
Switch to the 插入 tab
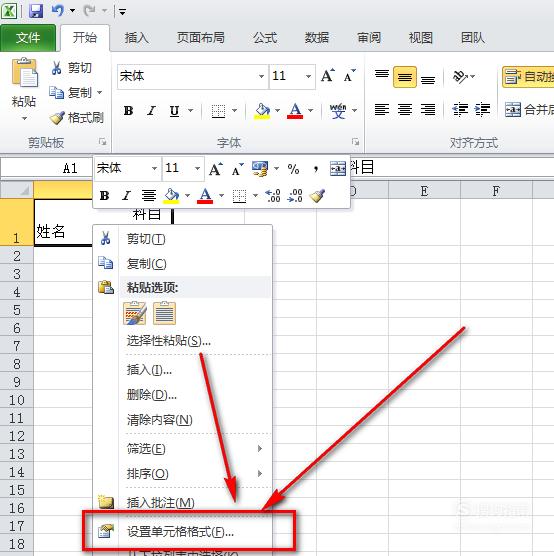[137, 38]
